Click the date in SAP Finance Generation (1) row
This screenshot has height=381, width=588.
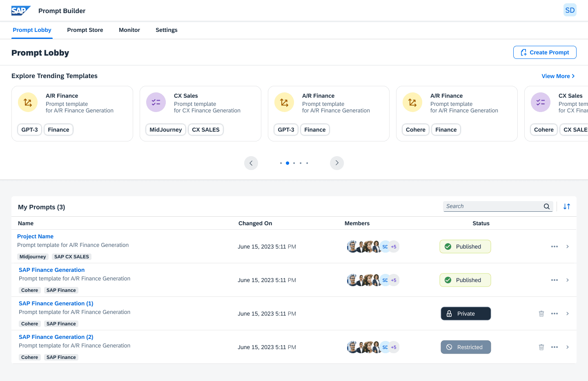click(x=267, y=314)
